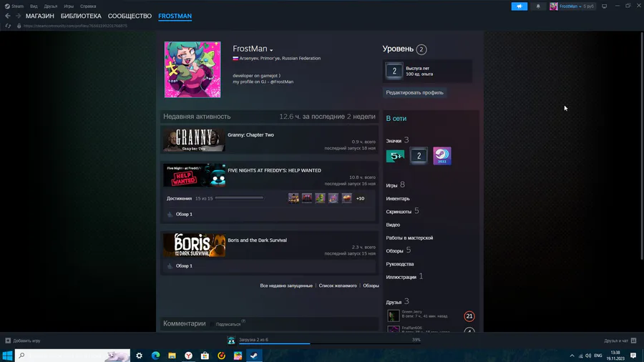644x362 pixels.
Task: Open the announcements megaphone button
Action: point(519,6)
